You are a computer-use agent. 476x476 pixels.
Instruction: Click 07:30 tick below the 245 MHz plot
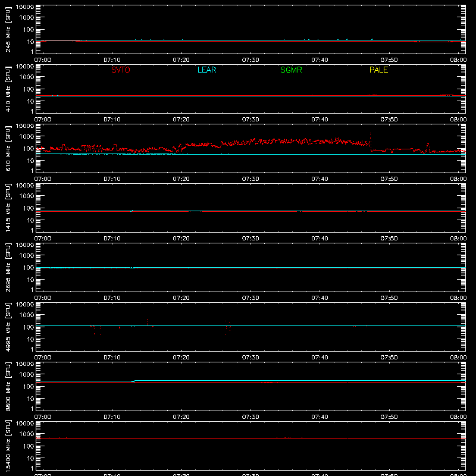[x=250, y=60]
